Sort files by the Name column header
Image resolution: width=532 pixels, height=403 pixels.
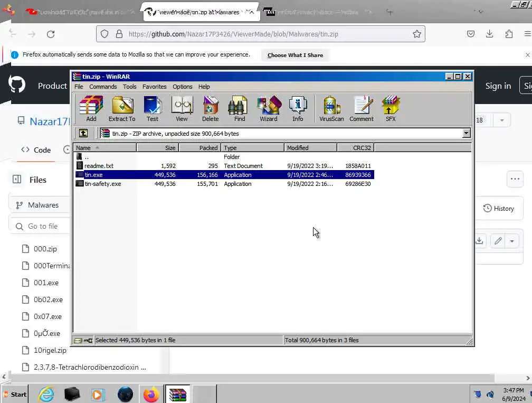(105, 148)
